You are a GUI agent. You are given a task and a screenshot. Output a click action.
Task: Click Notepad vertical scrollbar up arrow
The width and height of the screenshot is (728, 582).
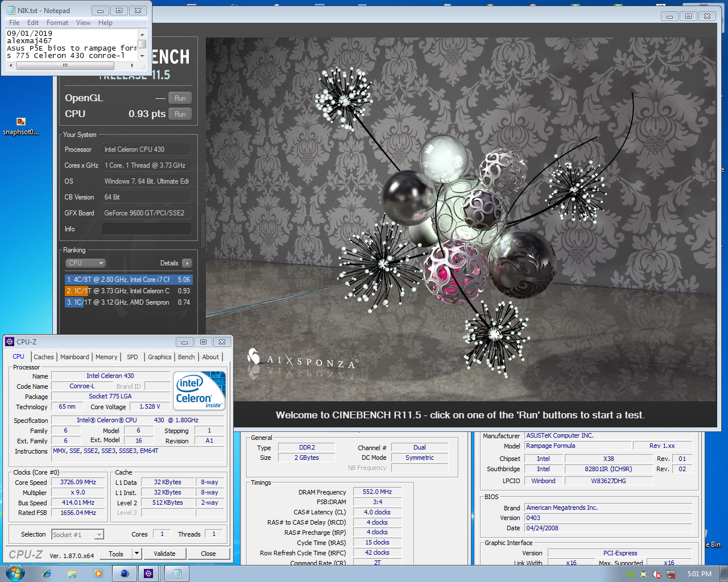click(x=142, y=34)
